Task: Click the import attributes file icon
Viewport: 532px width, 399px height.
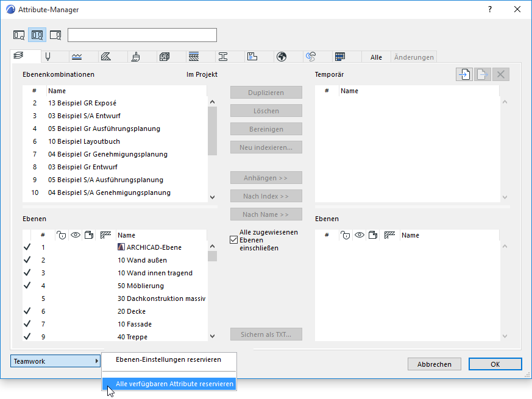Action: (x=464, y=74)
